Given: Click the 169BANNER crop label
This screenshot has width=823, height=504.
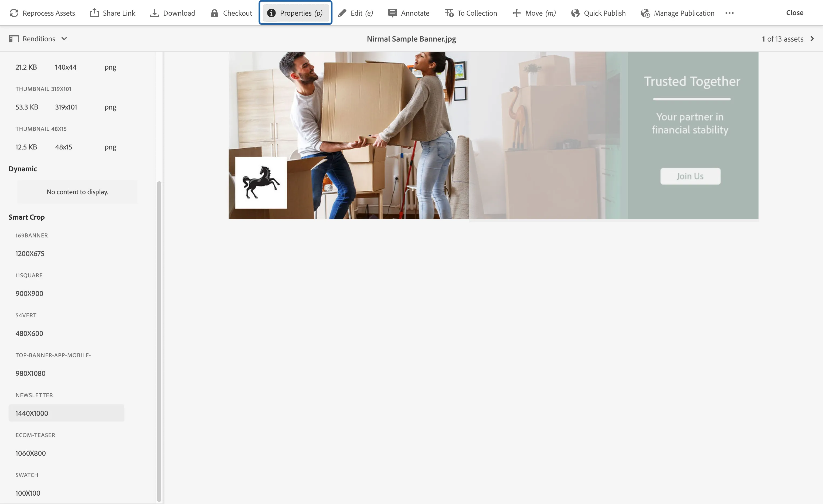Looking at the screenshot, I should coord(32,236).
